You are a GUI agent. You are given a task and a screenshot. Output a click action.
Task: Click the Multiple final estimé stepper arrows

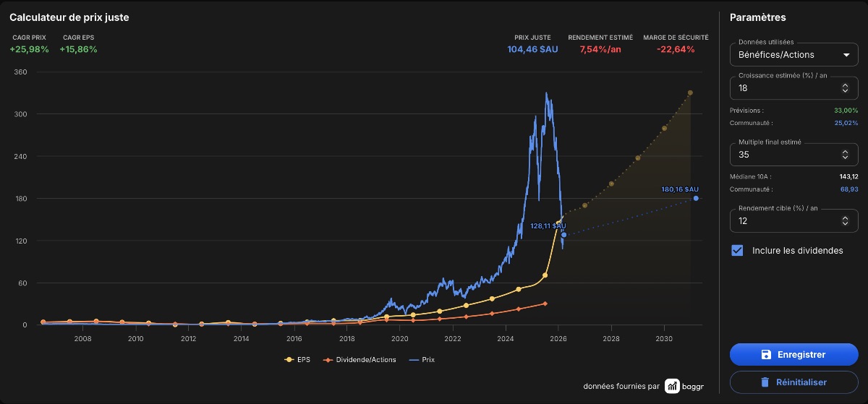pos(846,155)
